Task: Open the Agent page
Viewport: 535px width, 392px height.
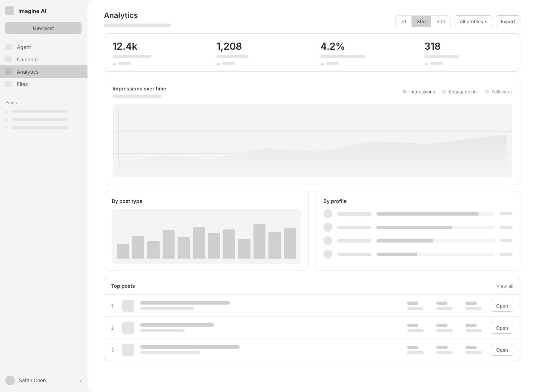Action: [x=44, y=47]
